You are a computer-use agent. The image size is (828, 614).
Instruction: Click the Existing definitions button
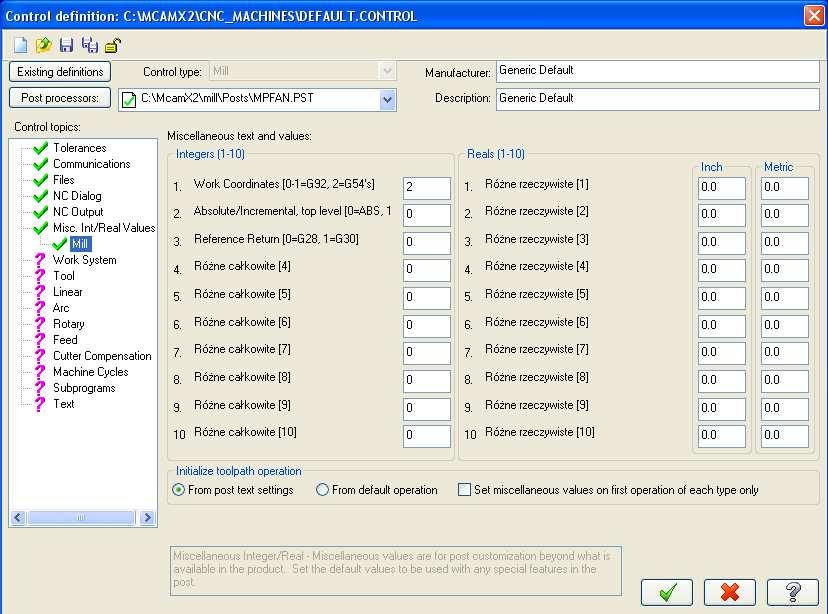pyautogui.click(x=60, y=72)
